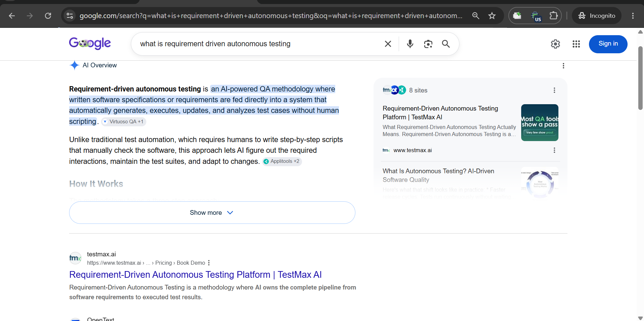The image size is (644, 321).
Task: Open AI Overview options three-dot menu
Action: pos(563,66)
